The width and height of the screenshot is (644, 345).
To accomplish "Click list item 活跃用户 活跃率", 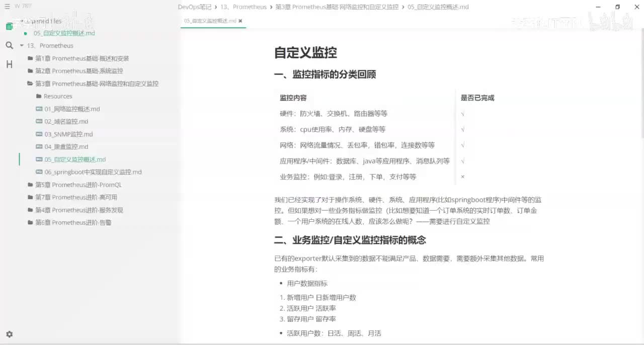I will tap(311, 308).
